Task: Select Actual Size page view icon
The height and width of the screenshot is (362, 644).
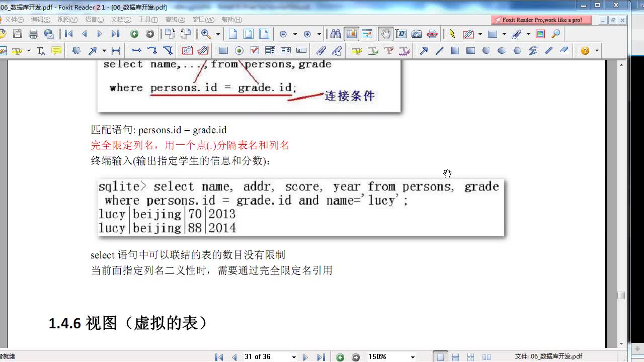Action: (x=233, y=34)
